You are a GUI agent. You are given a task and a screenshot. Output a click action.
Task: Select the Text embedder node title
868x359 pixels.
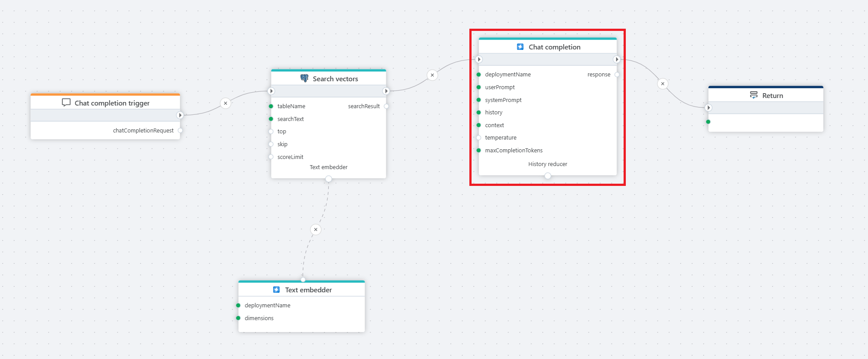click(308, 290)
